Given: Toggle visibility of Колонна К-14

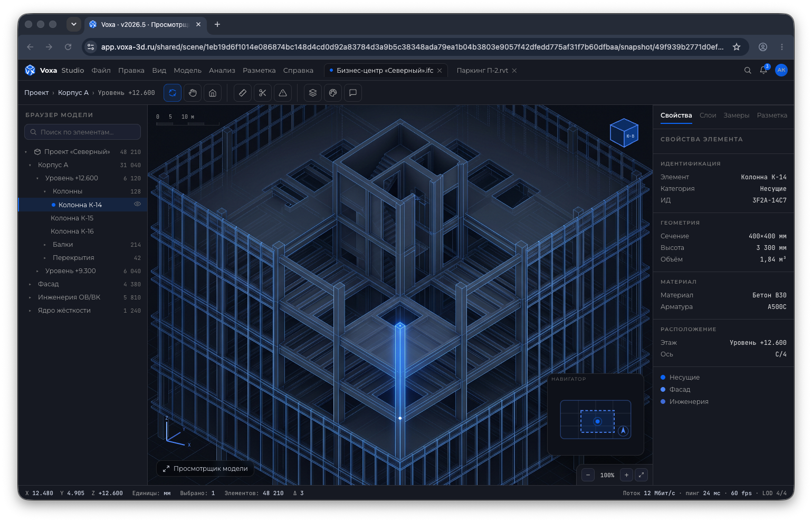Looking at the screenshot, I should [137, 204].
